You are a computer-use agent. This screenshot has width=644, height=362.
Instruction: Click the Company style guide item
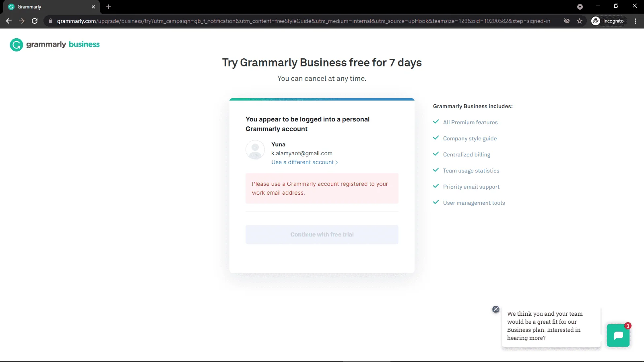[470, 138]
